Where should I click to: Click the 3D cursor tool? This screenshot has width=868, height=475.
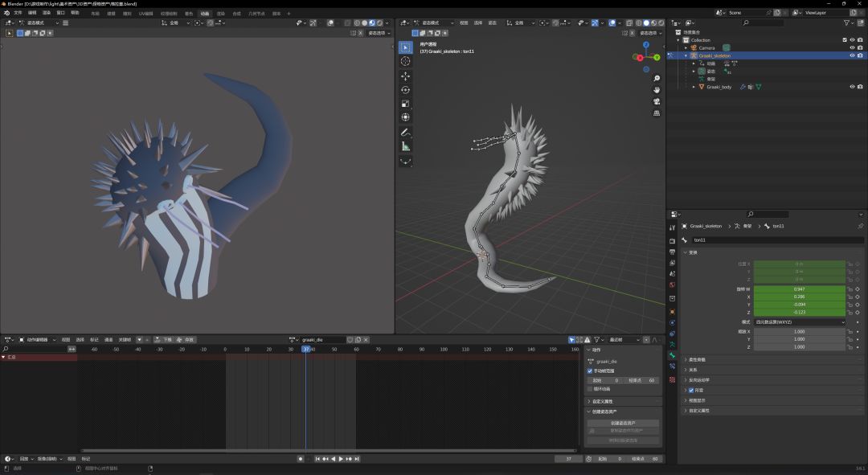pyautogui.click(x=405, y=61)
